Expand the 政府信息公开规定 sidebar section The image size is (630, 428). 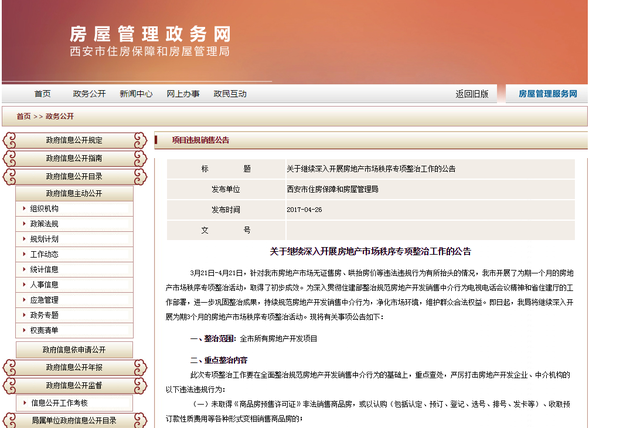(74, 140)
